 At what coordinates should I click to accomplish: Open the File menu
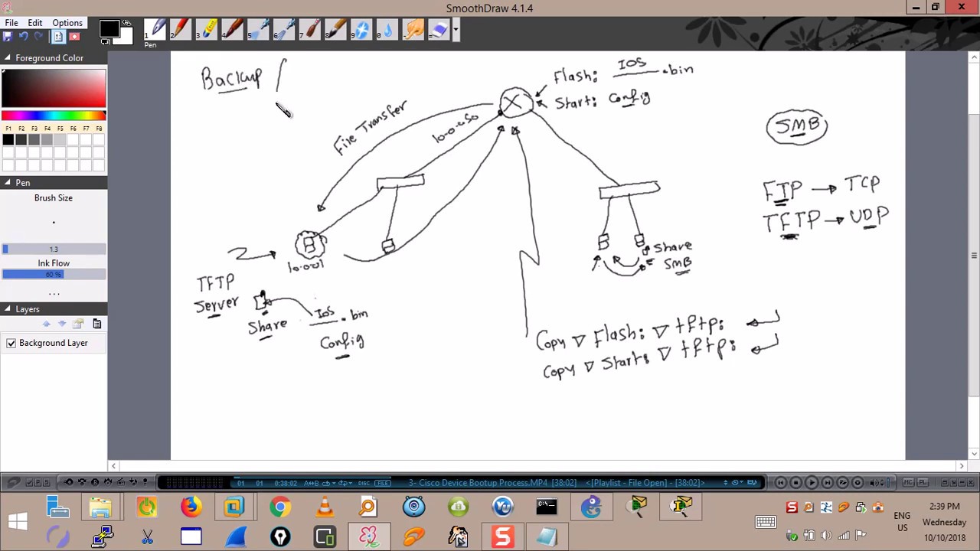[x=12, y=23]
